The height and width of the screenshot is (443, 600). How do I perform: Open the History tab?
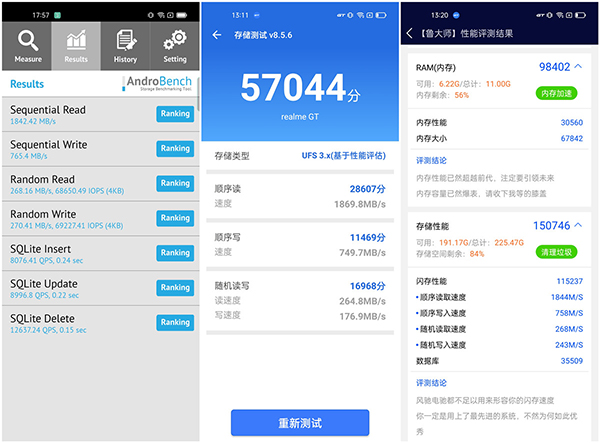(125, 46)
